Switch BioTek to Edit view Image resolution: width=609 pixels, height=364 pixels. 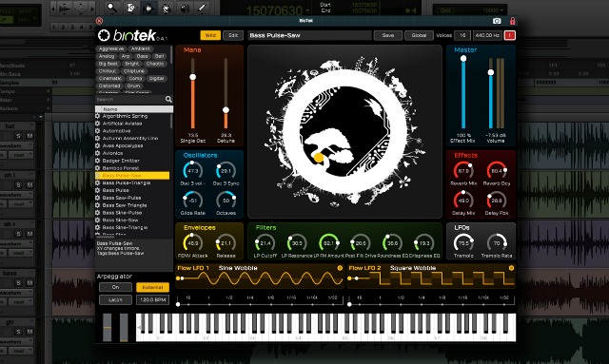(x=233, y=35)
